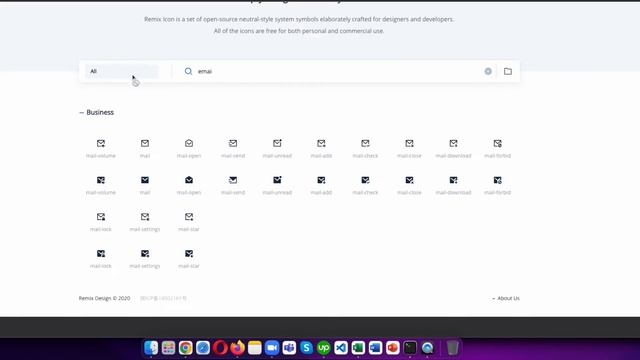Select the filled mail-volume icon
This screenshot has height=360, width=640.
coord(101,180)
